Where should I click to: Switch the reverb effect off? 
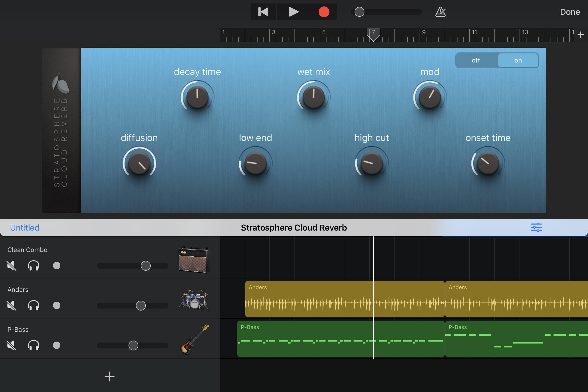pos(476,60)
